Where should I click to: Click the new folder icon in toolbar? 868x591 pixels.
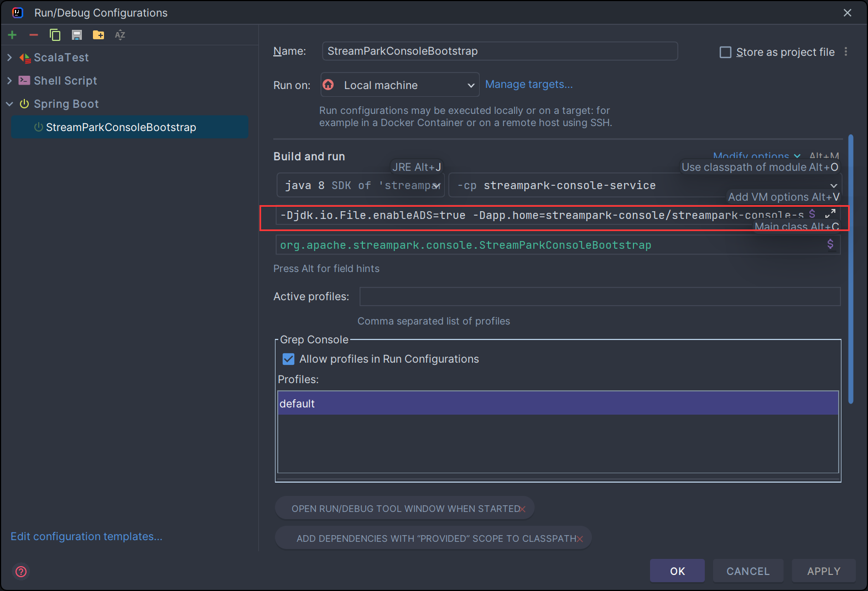pos(98,35)
